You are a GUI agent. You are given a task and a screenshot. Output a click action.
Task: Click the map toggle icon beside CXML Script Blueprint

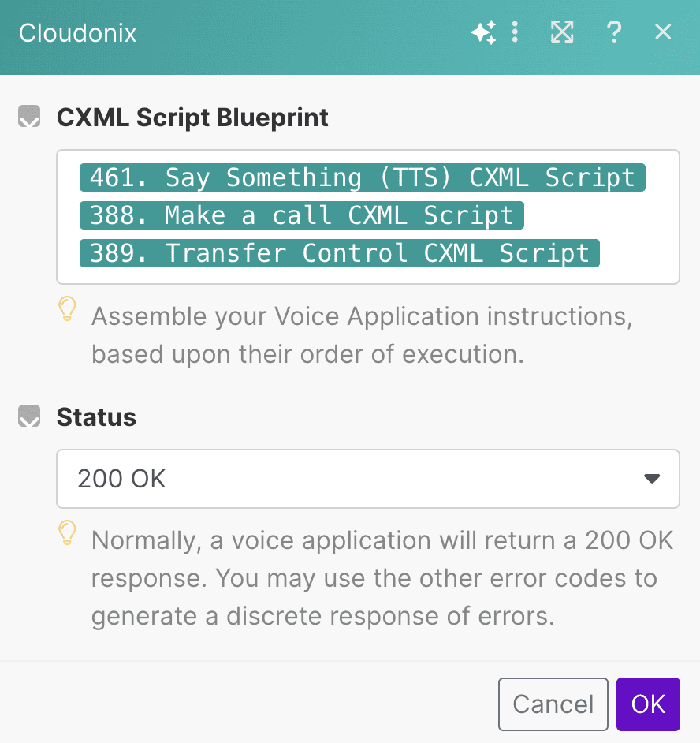(28, 116)
